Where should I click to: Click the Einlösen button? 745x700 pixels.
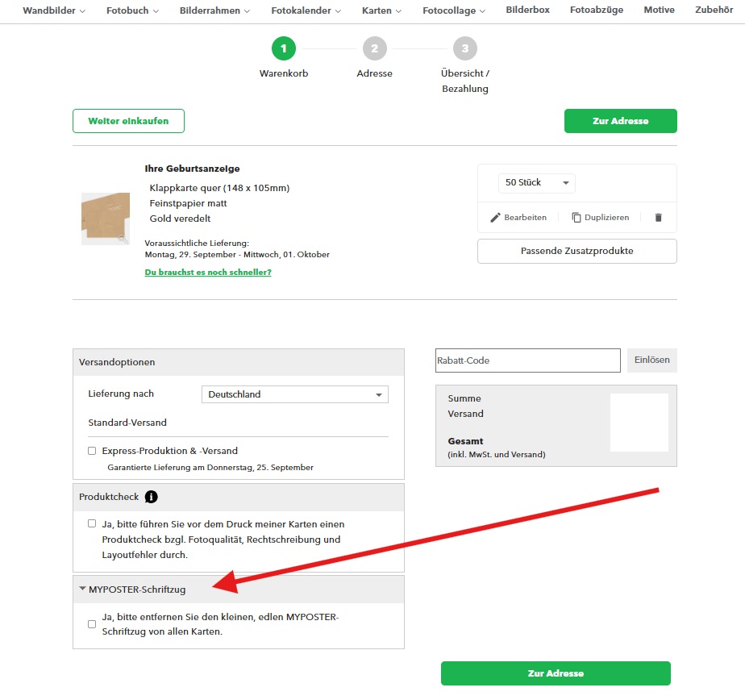click(x=651, y=360)
